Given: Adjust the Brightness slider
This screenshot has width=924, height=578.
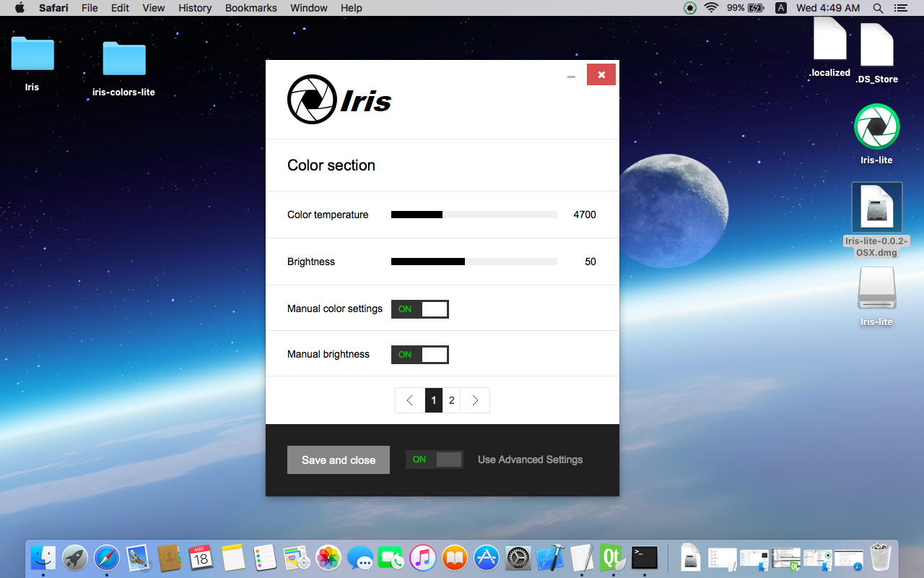Looking at the screenshot, I should coord(474,262).
